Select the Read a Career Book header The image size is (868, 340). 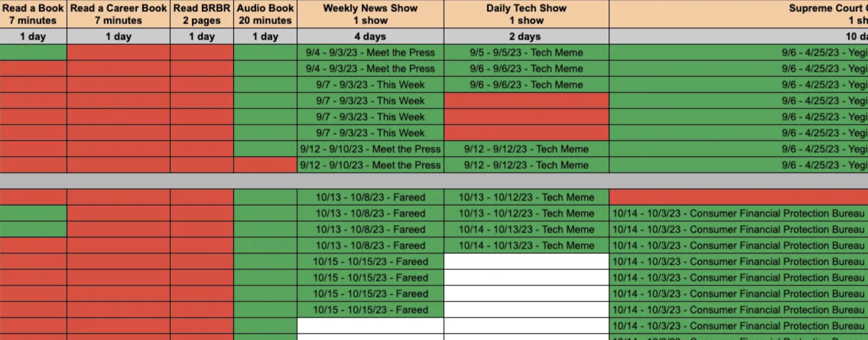(119, 14)
